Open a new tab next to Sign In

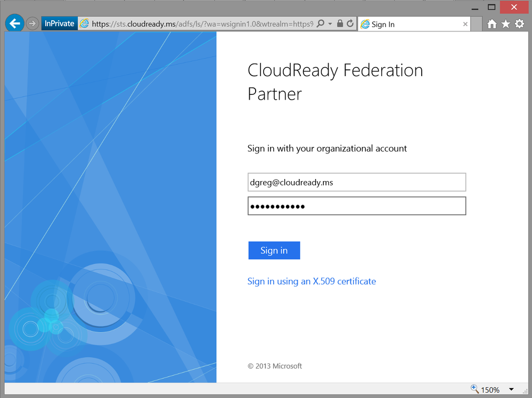[x=477, y=24]
